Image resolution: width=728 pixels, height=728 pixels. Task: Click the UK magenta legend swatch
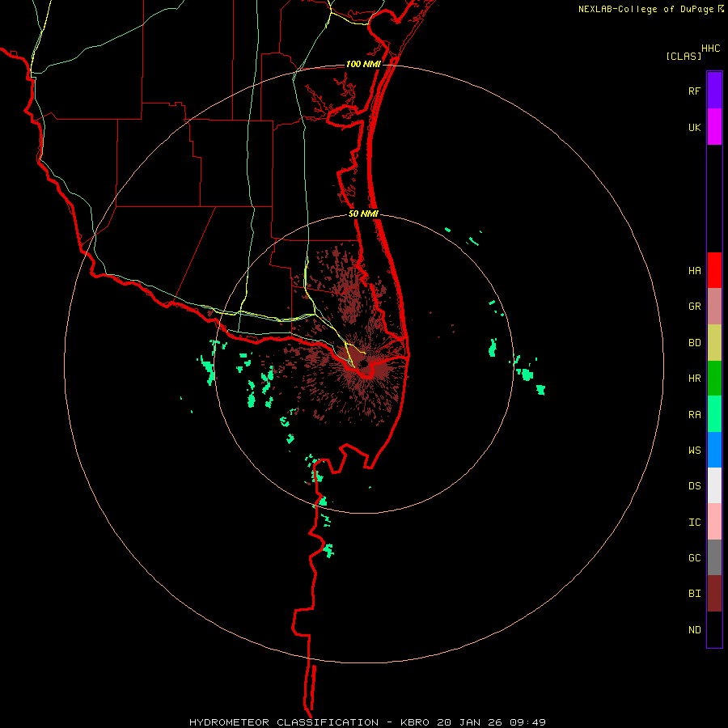[714, 127]
